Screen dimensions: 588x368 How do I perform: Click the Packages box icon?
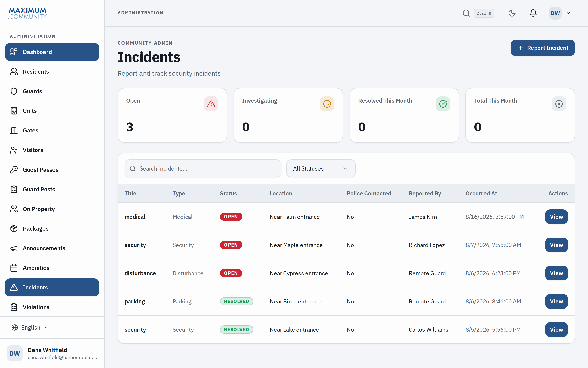coord(14,229)
